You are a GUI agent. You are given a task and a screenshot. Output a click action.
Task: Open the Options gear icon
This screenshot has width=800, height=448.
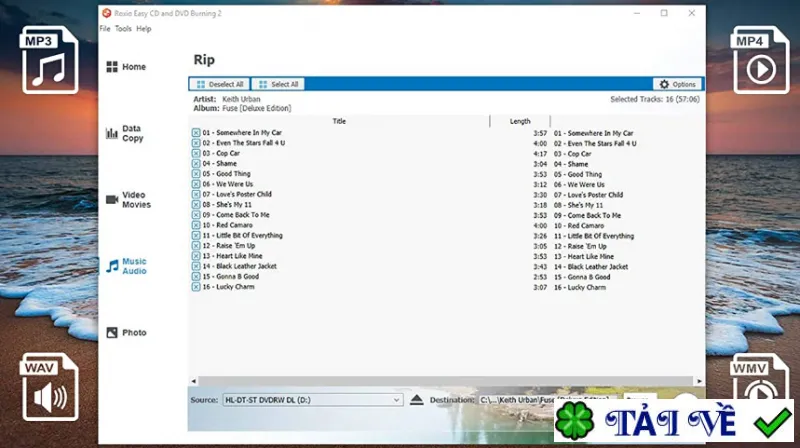pos(664,84)
